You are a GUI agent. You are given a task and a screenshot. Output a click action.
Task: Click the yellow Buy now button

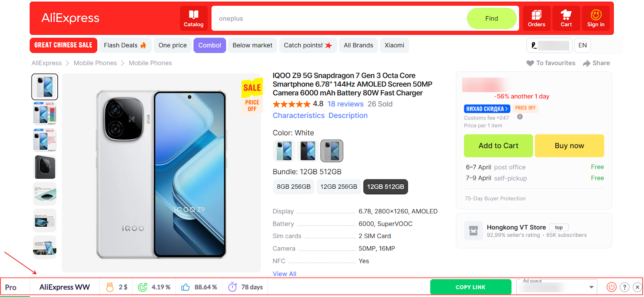coord(569,146)
